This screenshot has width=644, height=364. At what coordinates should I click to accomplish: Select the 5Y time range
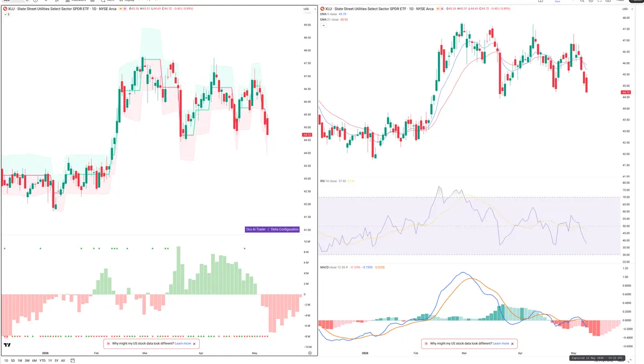click(56, 360)
